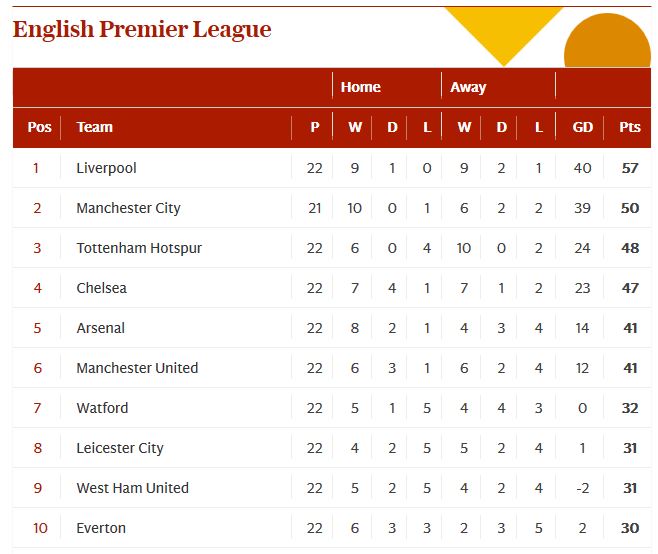The image size is (658, 554).
Task: Open the Liverpool team link
Action: click(x=106, y=168)
